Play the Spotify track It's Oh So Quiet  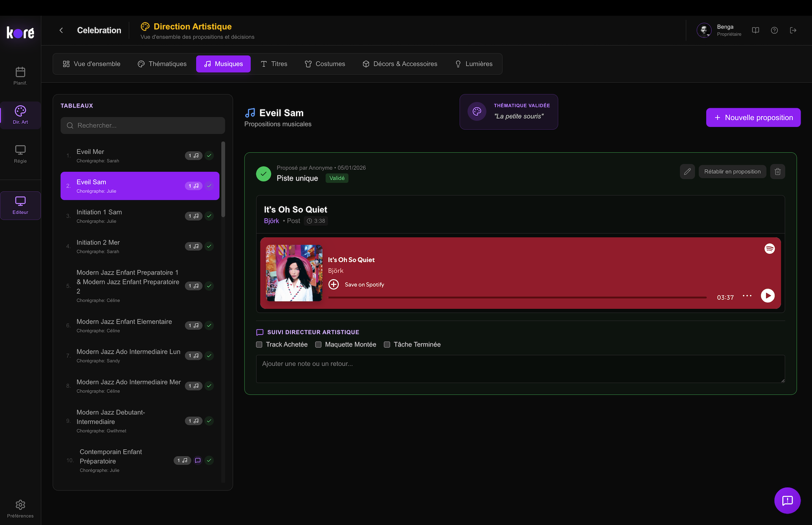768,296
